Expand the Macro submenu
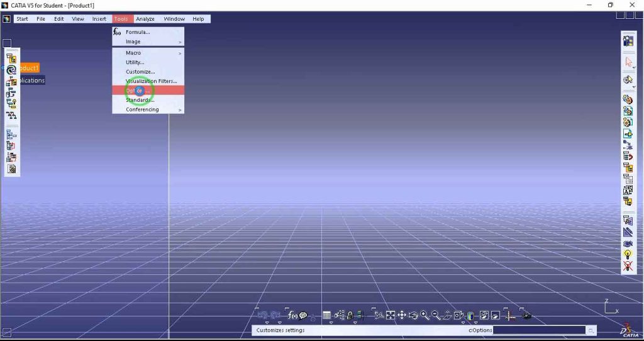644x341 pixels. [x=148, y=53]
